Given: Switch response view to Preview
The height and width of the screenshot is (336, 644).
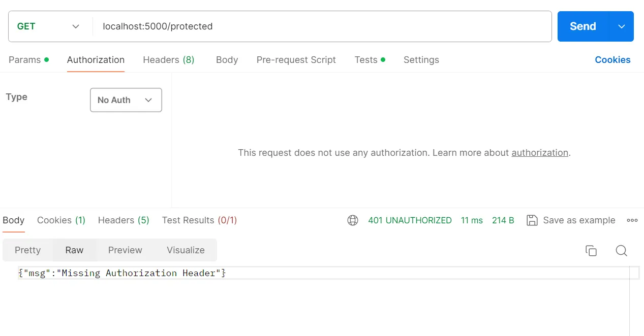Looking at the screenshot, I should [125, 250].
